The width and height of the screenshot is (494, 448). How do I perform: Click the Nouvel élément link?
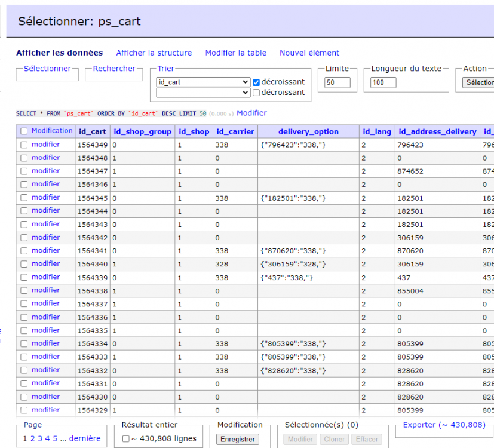(309, 53)
